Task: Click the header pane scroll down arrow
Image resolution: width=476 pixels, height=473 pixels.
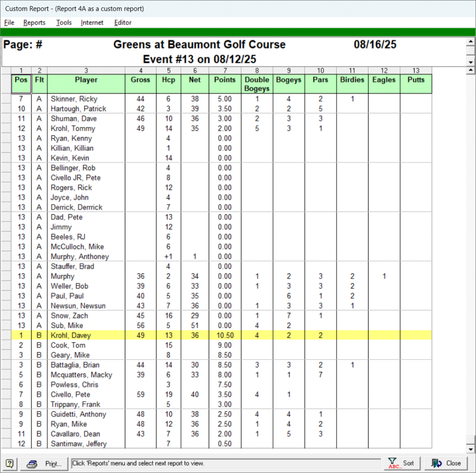Action: 470,61
